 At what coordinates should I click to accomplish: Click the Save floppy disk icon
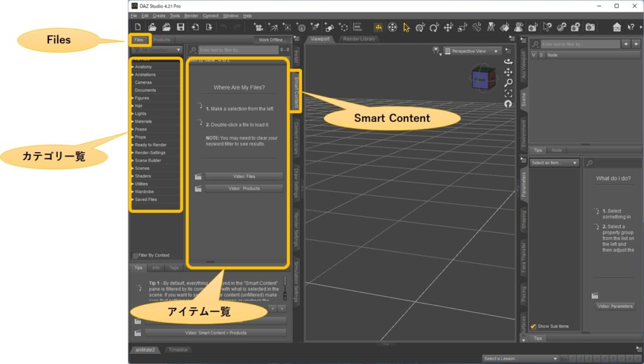click(x=180, y=27)
